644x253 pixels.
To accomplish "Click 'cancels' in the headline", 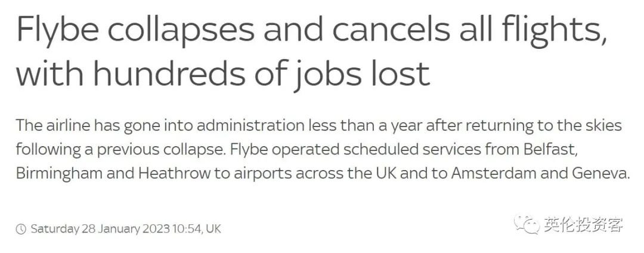I will (x=391, y=31).
